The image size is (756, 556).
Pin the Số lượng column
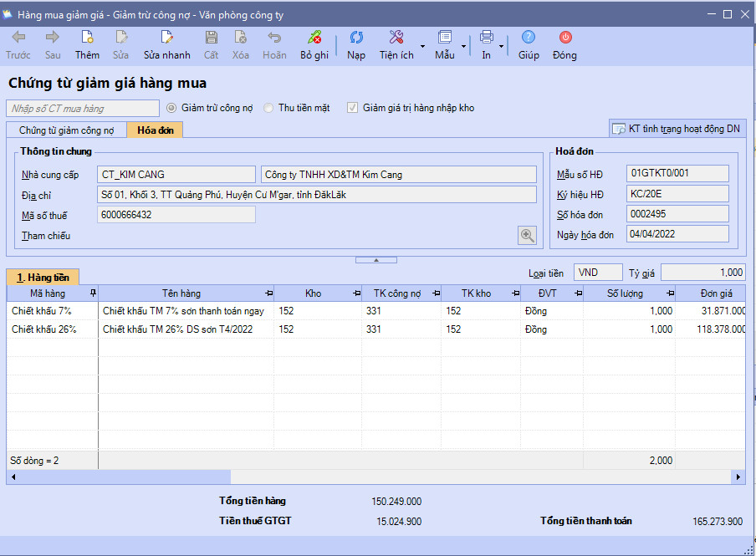pos(670,293)
